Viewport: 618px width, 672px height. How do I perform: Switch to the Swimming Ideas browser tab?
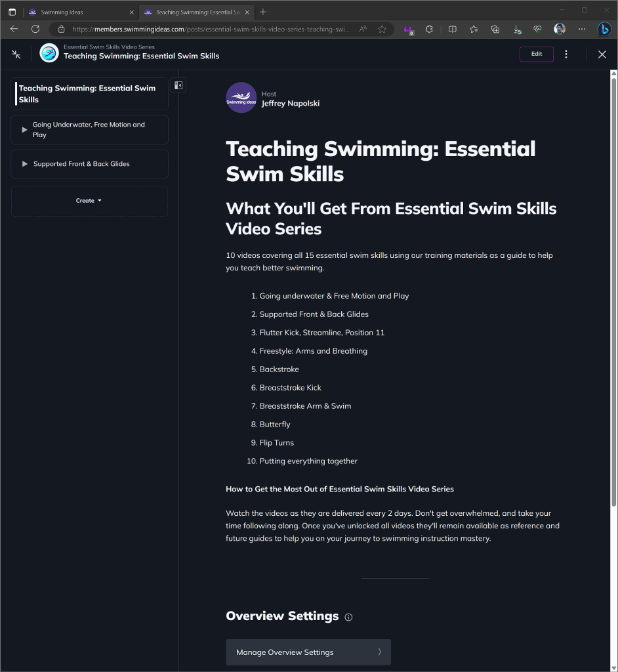pos(81,12)
